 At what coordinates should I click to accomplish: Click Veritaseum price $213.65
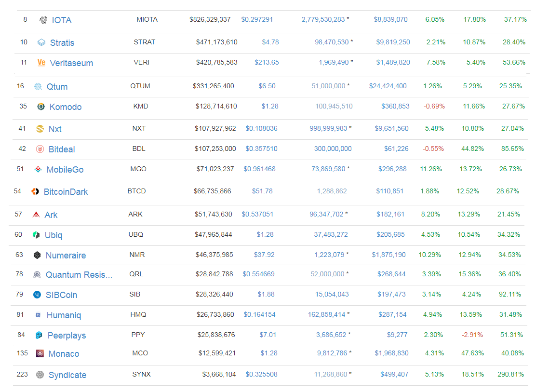[x=267, y=62]
